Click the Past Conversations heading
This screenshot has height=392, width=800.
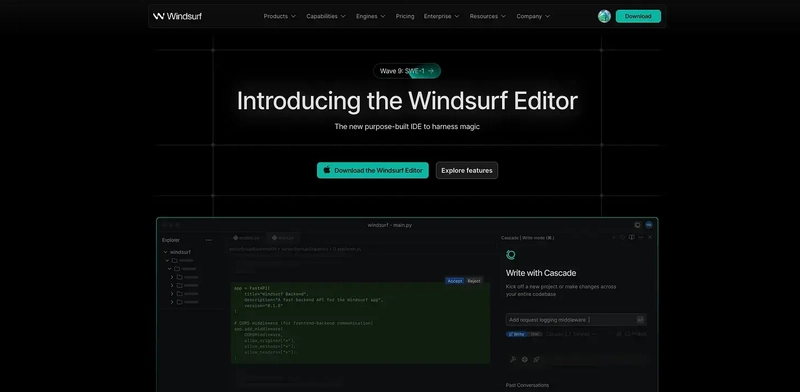click(x=527, y=385)
